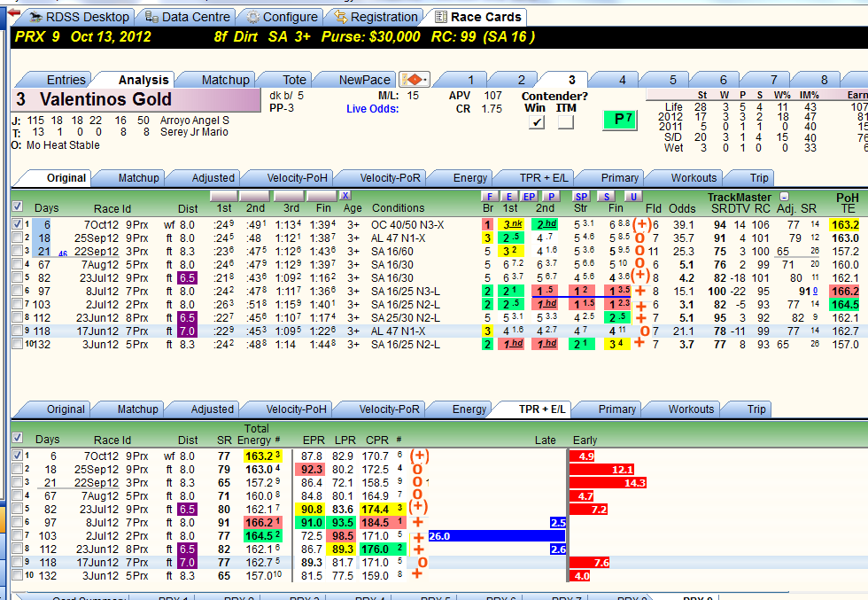Image resolution: width=868 pixels, height=600 pixels.
Task: Check the 2Jul12 2Prx row in lower table
Action: point(17,535)
